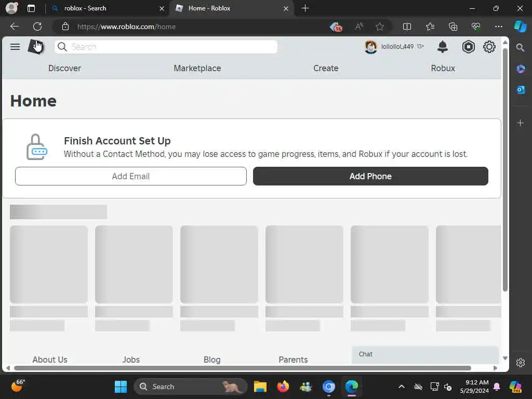This screenshot has height=399, width=532.
Task: Open shopping coupons icon with 16 badge
Action: [336, 27]
